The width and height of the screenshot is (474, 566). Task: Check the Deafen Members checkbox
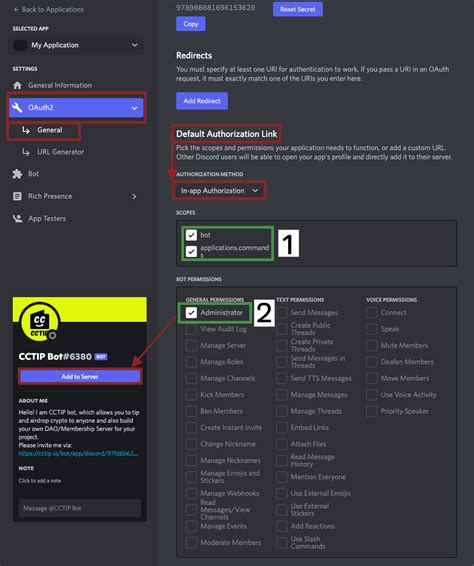click(371, 362)
